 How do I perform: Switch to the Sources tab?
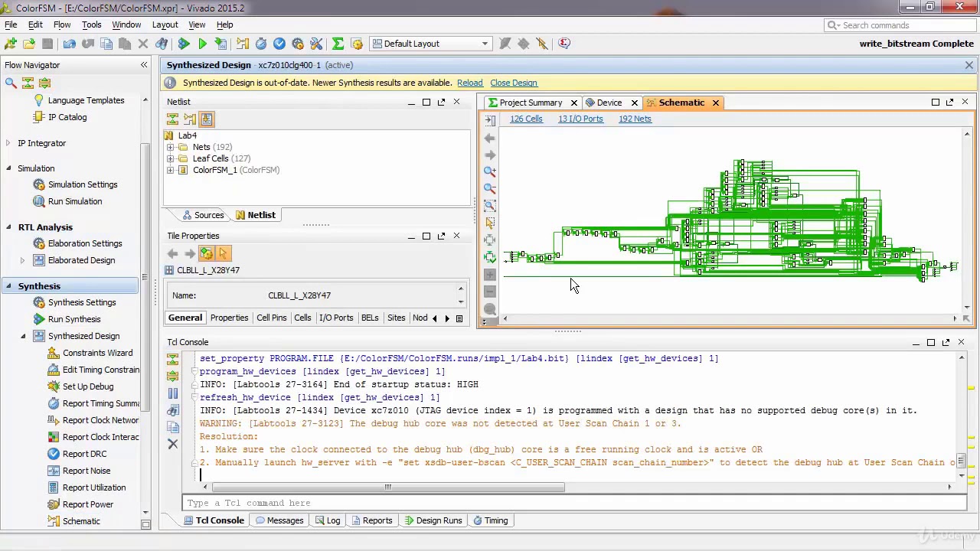(x=203, y=215)
